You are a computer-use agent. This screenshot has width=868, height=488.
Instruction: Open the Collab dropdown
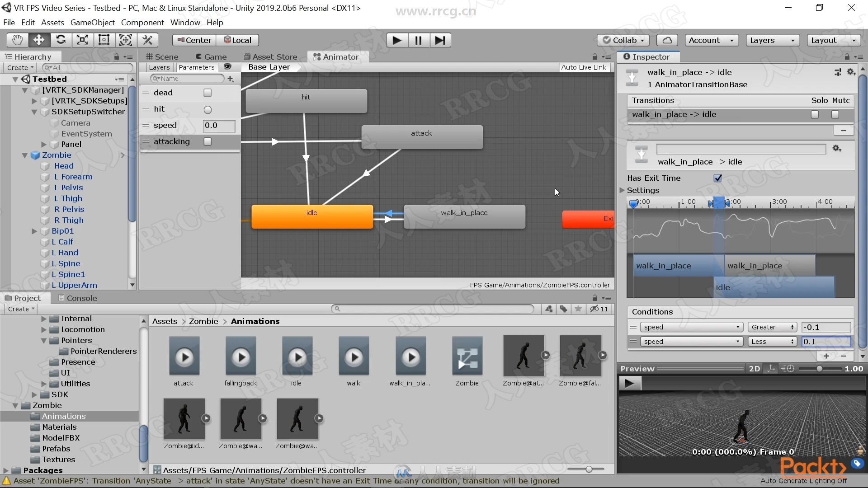tap(623, 40)
